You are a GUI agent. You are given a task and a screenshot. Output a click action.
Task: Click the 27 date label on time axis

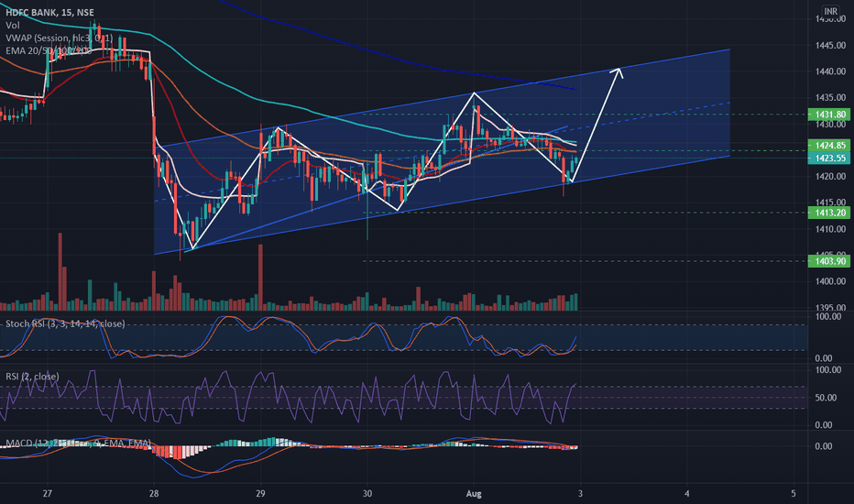point(48,494)
